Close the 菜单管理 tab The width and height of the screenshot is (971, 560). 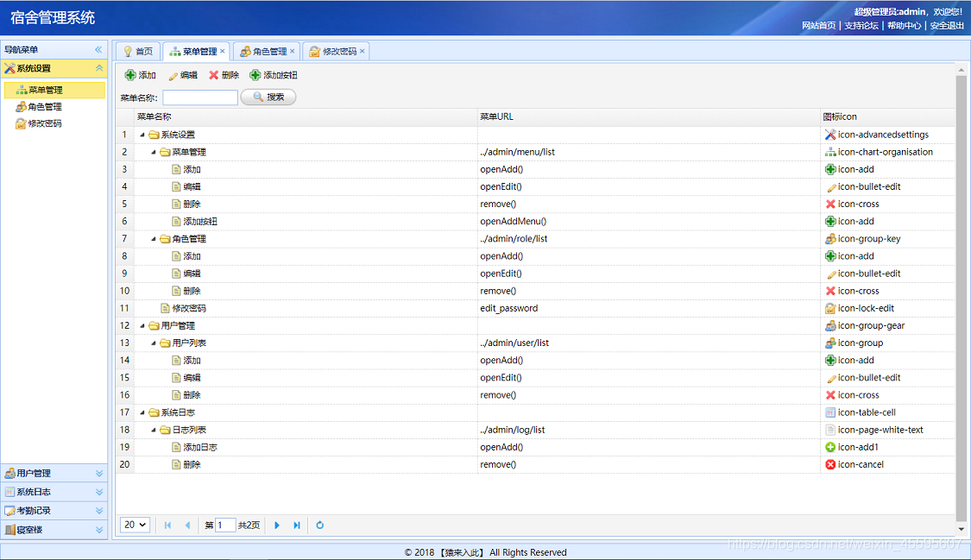223,51
